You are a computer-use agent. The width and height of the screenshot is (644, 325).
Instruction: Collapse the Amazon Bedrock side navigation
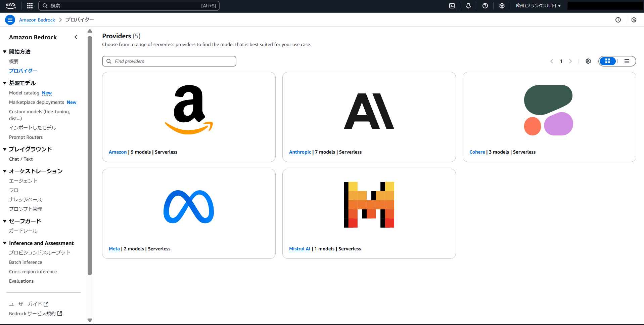[x=76, y=37]
